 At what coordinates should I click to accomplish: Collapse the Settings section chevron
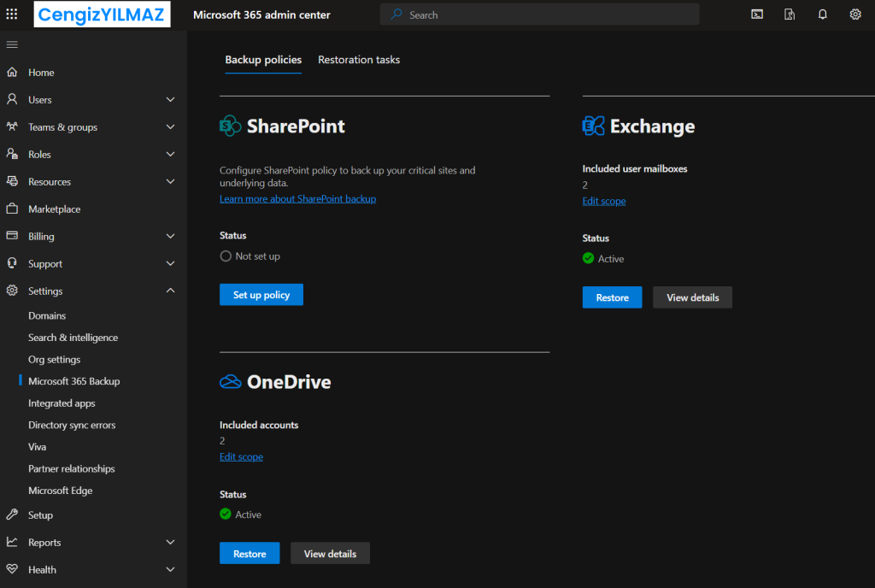click(170, 291)
